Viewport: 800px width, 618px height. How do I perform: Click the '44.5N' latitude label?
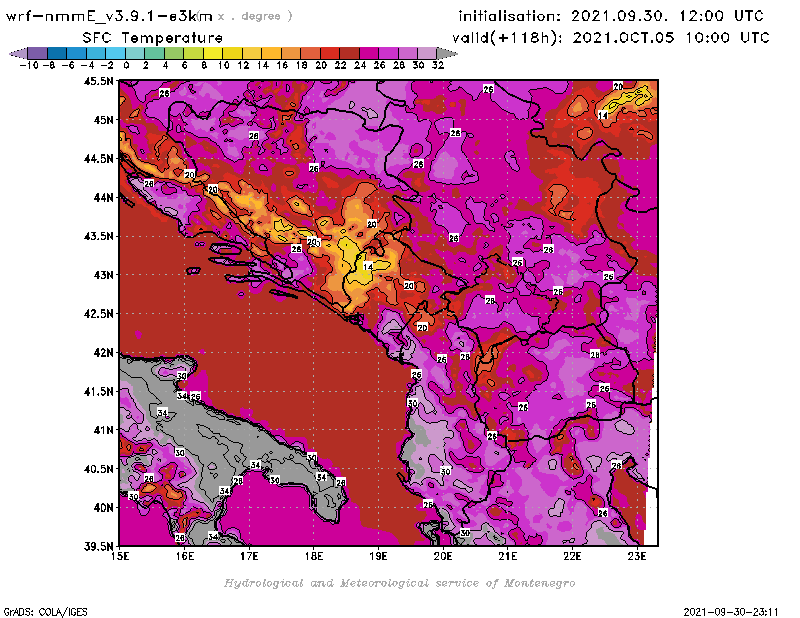click(x=99, y=159)
